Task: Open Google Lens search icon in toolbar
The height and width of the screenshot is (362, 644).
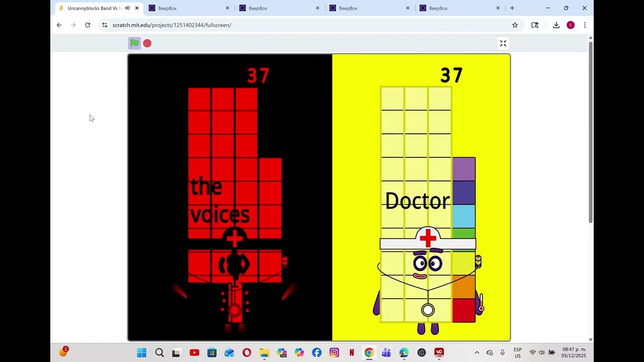Action: tap(535, 25)
